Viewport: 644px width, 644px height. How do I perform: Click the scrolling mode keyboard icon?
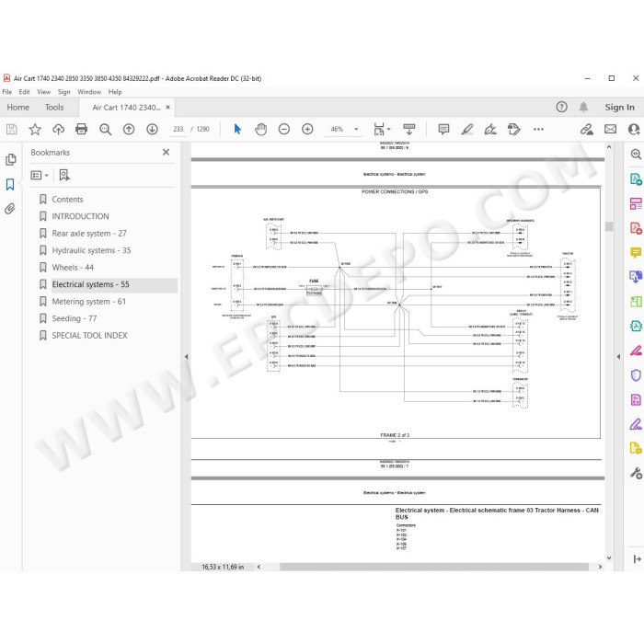[x=409, y=130]
